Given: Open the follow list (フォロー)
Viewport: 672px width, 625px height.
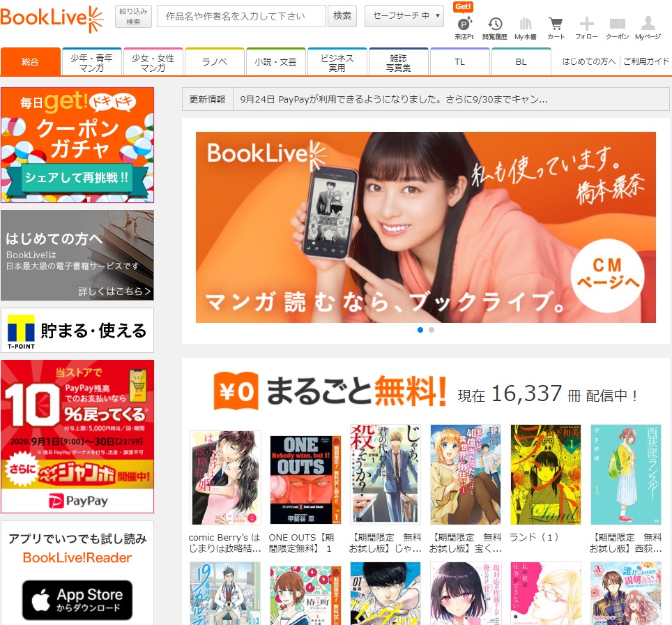Looking at the screenshot, I should pos(585,22).
